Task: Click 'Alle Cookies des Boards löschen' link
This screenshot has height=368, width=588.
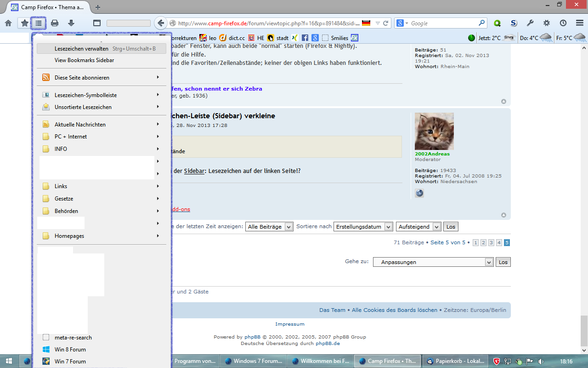Action: click(x=395, y=310)
